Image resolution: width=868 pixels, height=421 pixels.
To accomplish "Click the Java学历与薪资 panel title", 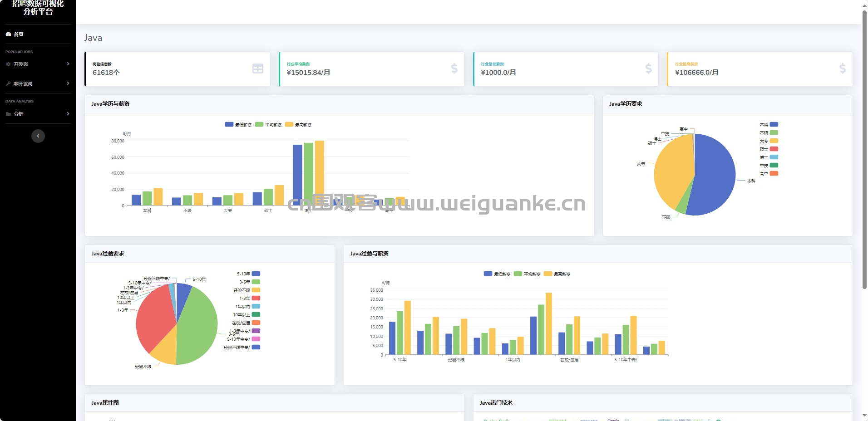I will click(x=110, y=104).
